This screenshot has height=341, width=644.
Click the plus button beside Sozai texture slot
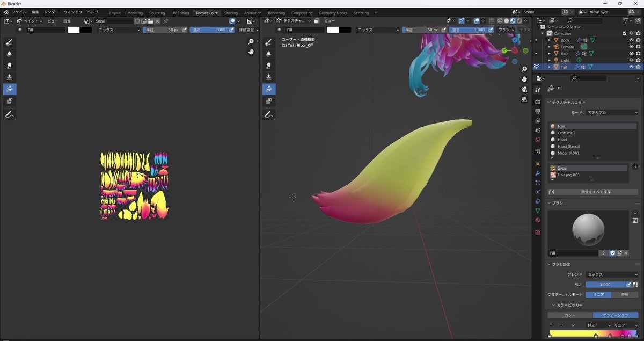click(x=635, y=167)
